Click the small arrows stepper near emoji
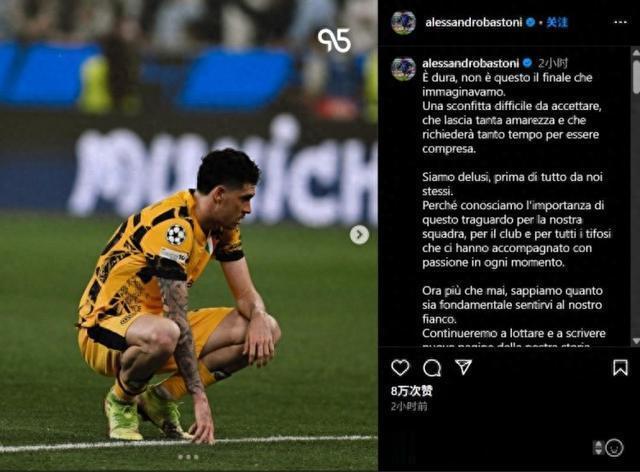The image size is (640, 472). tap(598, 448)
